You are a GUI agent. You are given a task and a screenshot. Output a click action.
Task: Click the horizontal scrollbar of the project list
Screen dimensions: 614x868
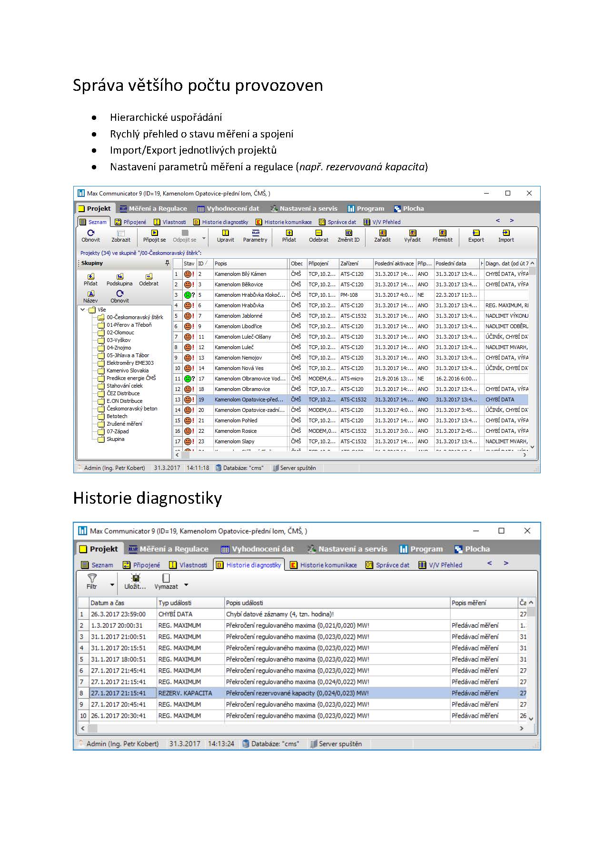click(351, 455)
